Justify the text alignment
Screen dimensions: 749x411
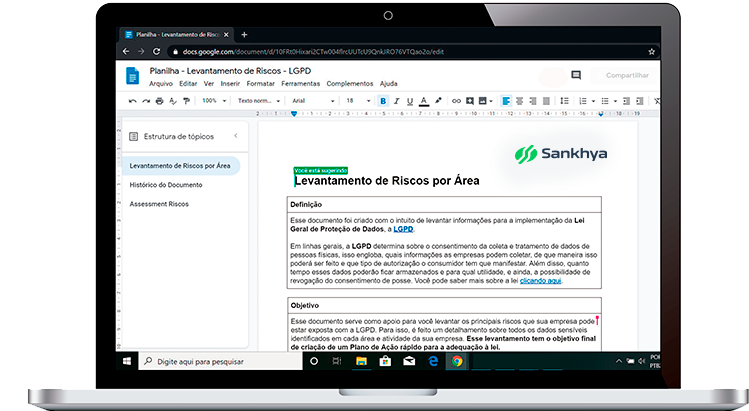546,101
